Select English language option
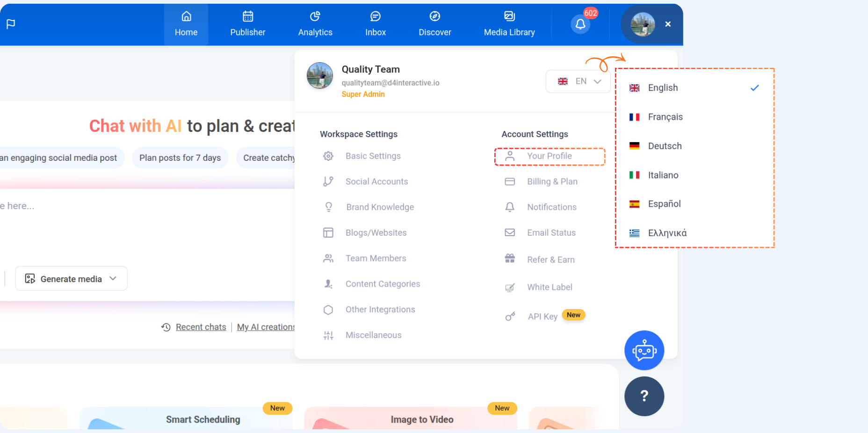 click(694, 88)
